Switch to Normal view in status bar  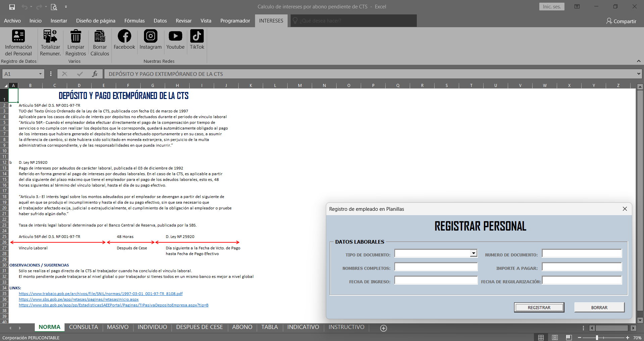click(x=541, y=337)
